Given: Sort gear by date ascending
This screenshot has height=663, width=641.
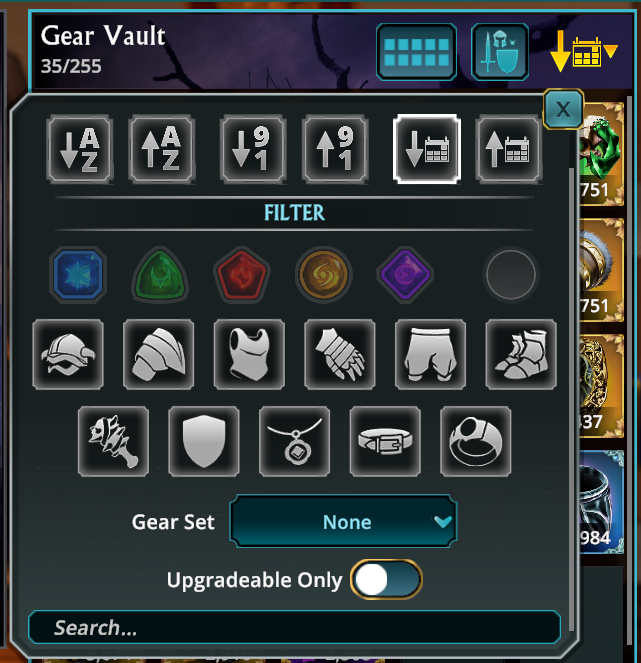Looking at the screenshot, I should tap(509, 149).
